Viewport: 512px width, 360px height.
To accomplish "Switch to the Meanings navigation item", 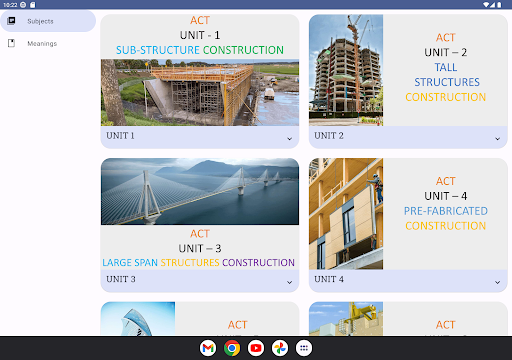I will (48, 43).
